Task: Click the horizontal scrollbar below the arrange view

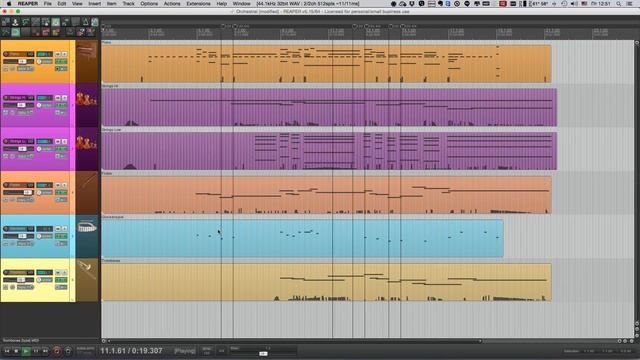Action: (294, 341)
